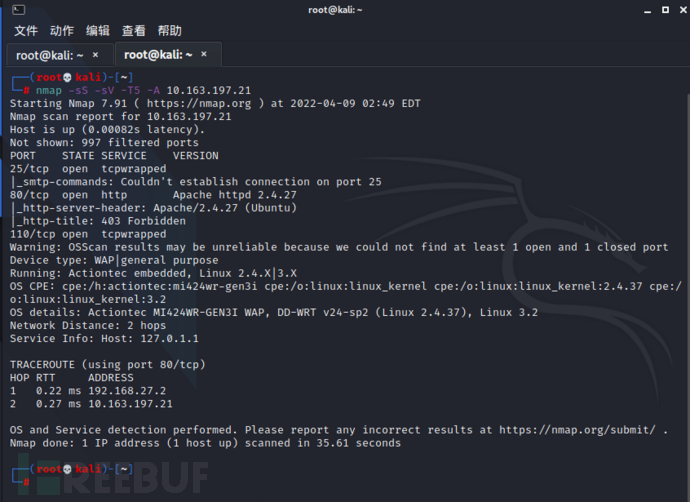Screen dimensions: 690x502
Task: Open the 文件 menu
Action: (26, 30)
